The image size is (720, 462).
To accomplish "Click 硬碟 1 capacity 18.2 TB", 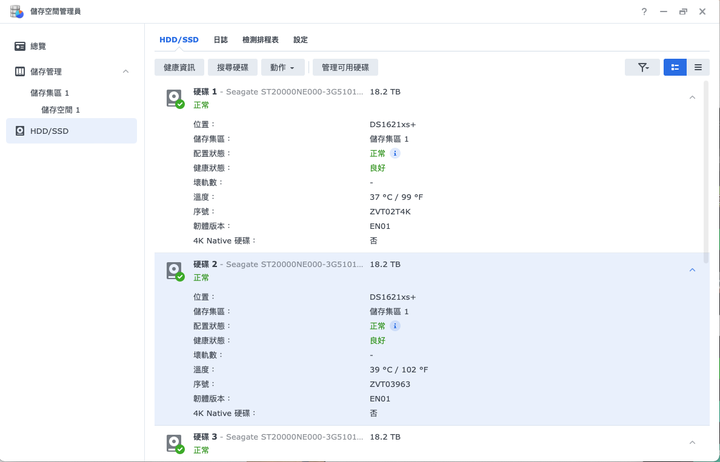I will coord(385,92).
